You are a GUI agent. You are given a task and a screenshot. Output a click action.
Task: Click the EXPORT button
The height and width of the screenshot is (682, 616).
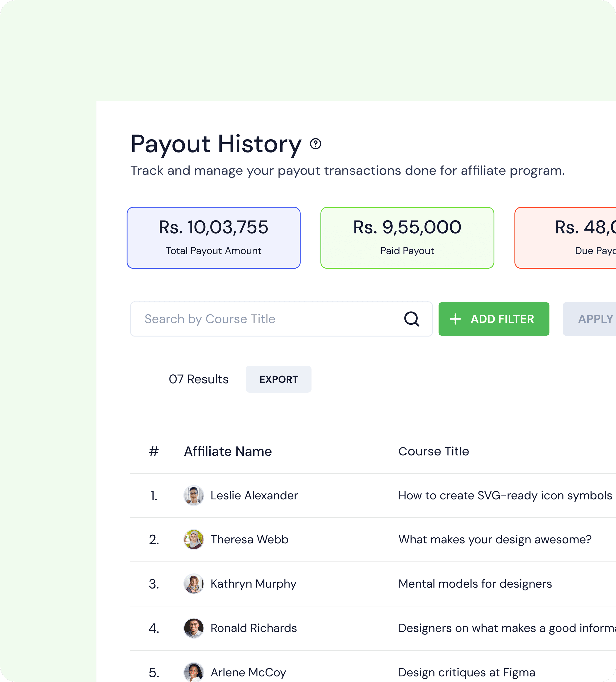tap(278, 379)
